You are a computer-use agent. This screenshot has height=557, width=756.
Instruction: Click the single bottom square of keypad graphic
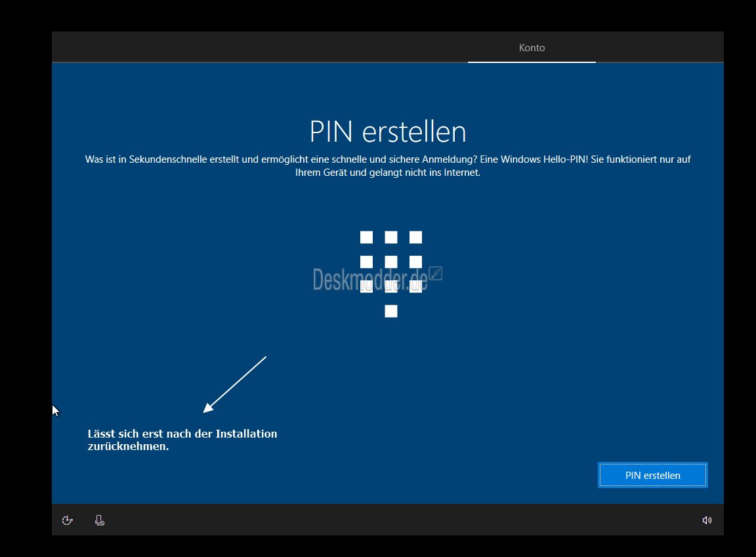click(391, 311)
